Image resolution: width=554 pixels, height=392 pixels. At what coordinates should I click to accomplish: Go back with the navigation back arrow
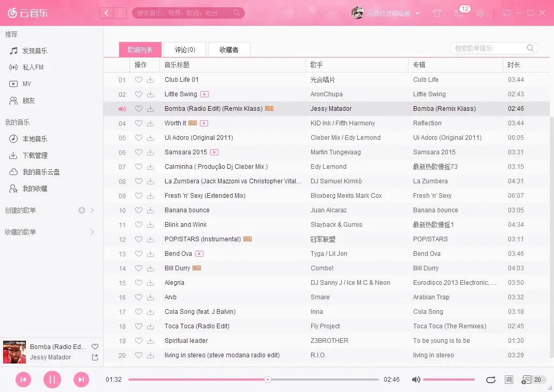click(x=106, y=13)
